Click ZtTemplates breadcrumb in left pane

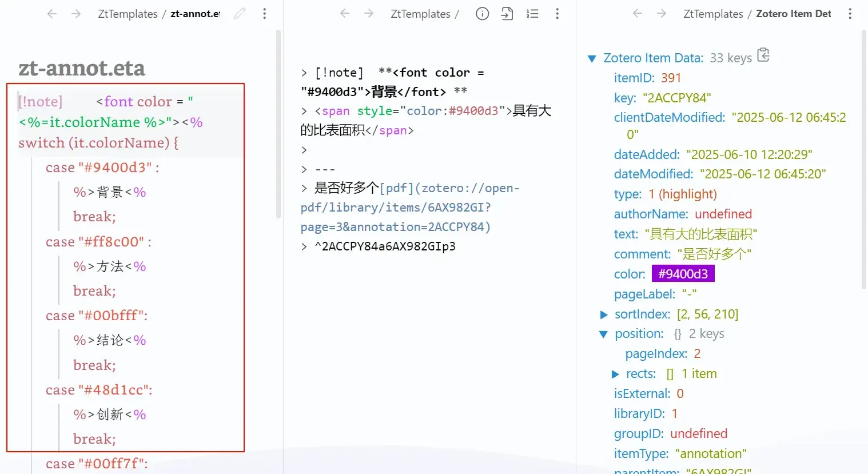click(128, 14)
